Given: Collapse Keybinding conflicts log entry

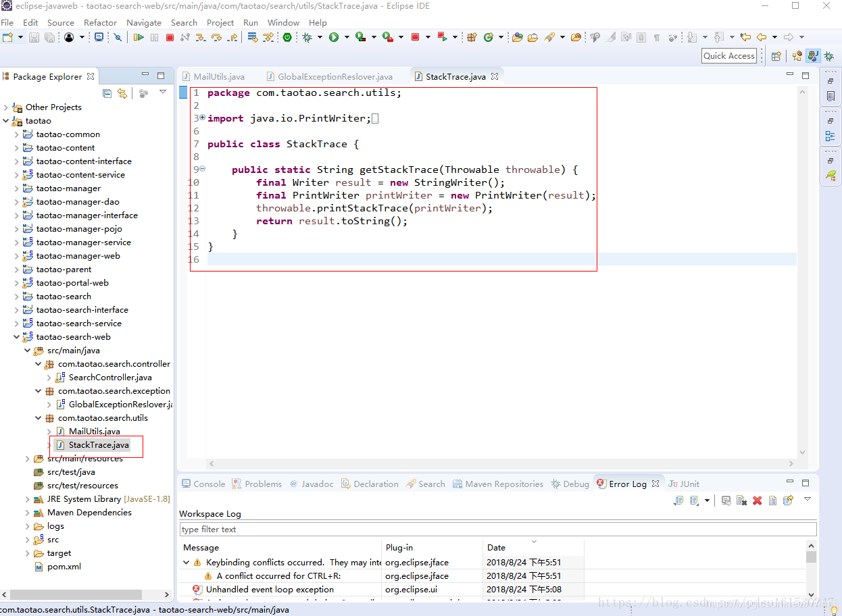Looking at the screenshot, I should point(187,562).
